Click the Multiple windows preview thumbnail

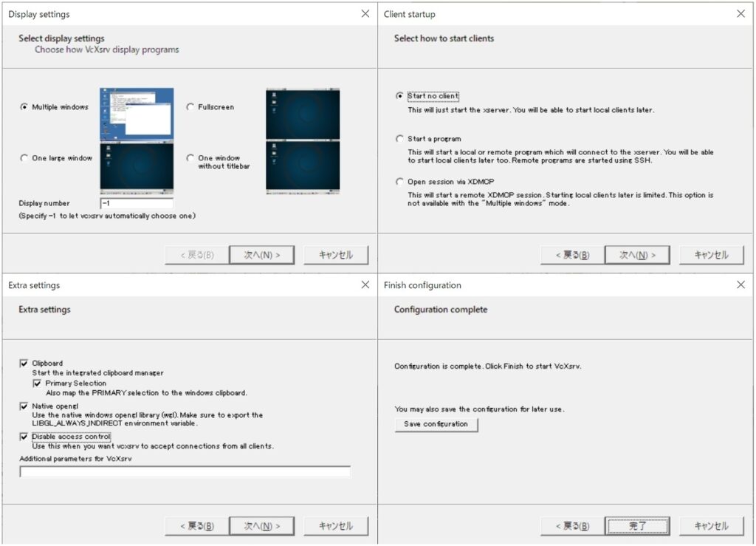pos(137,115)
